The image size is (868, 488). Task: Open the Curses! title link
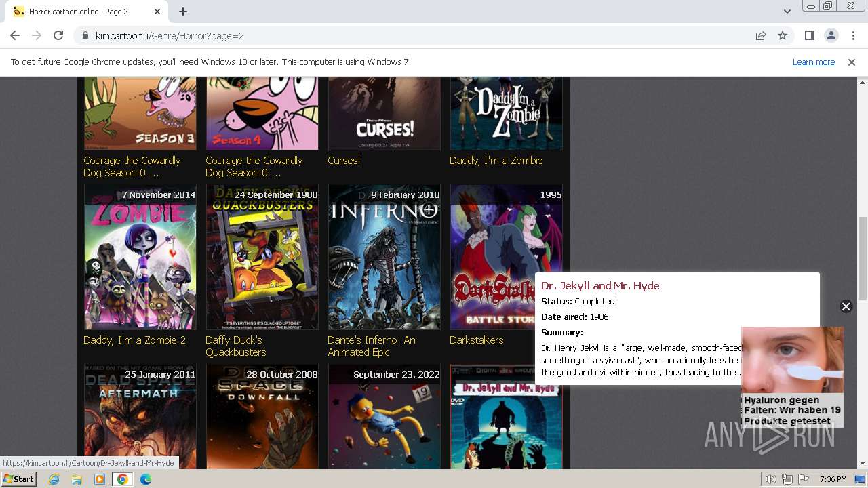pos(344,161)
